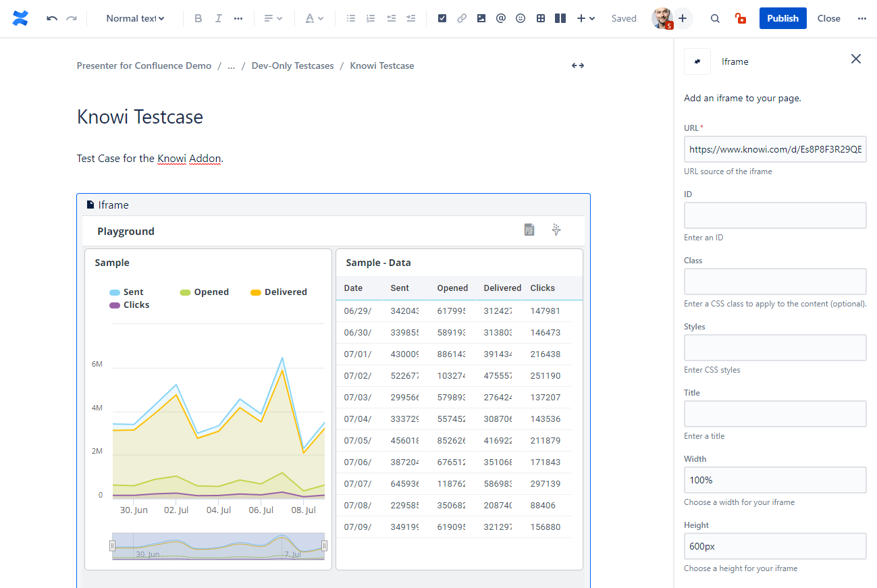This screenshot has height=588, width=877.
Task: Toggle bold formatting
Action: click(198, 18)
